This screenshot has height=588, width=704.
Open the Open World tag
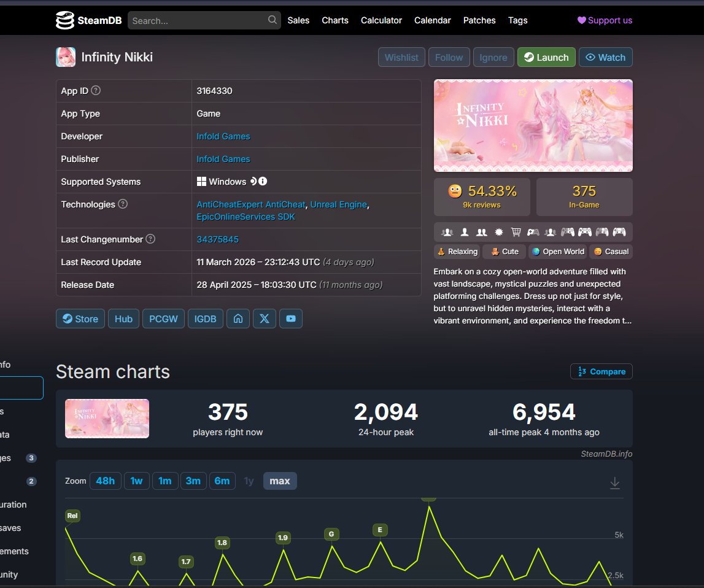pyautogui.click(x=558, y=252)
